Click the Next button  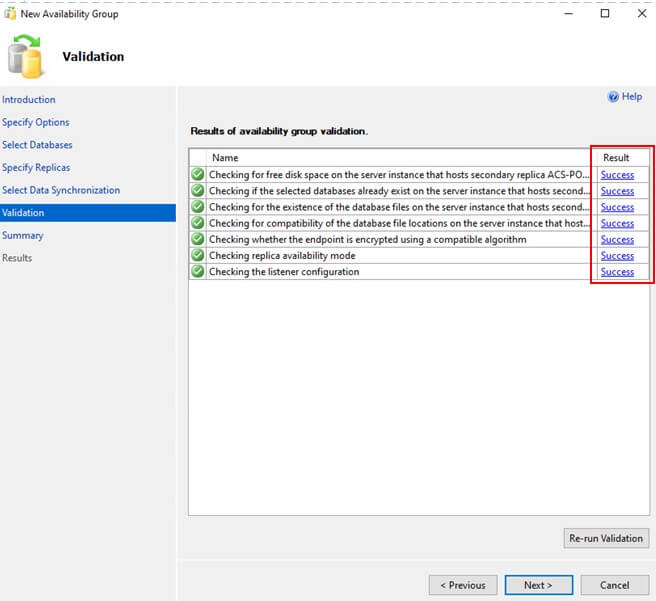point(538,585)
